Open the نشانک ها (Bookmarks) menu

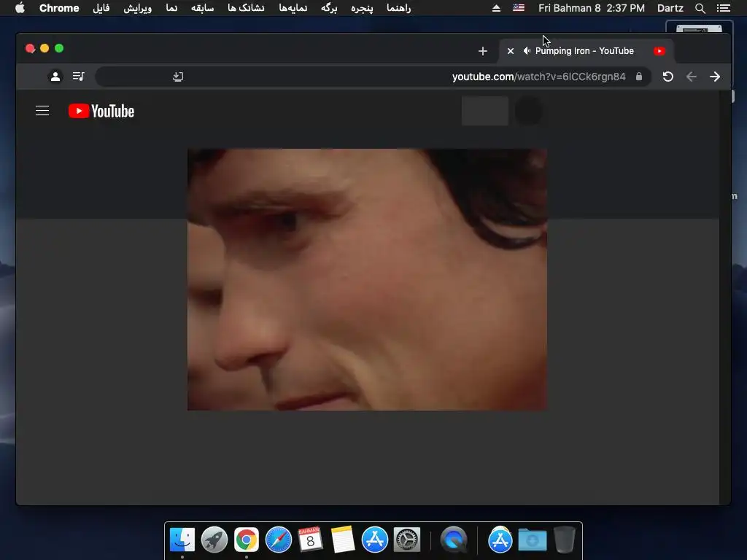tap(246, 8)
